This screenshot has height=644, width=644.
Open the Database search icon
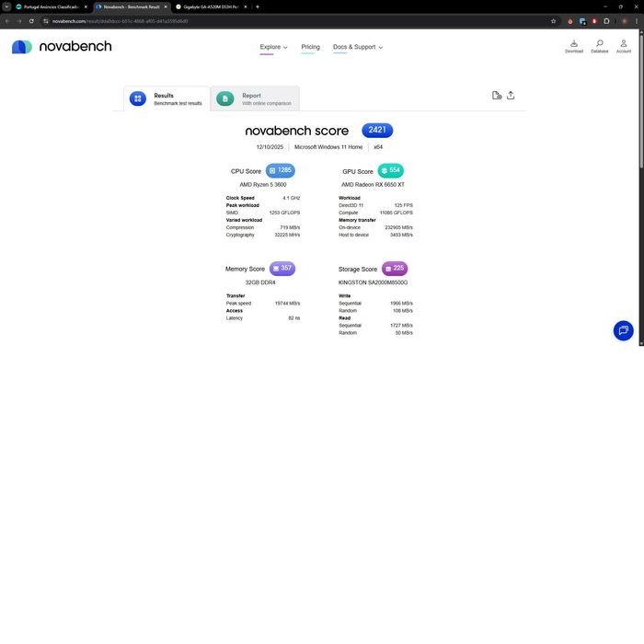tap(599, 46)
